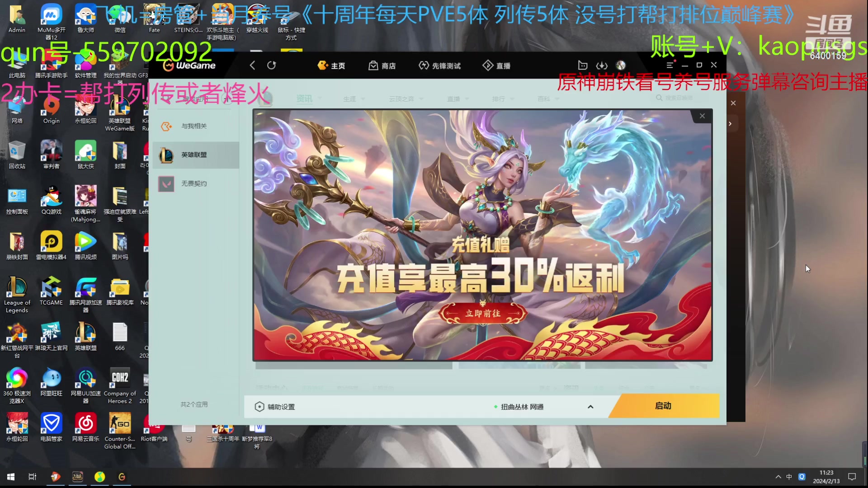
Task: Switch to the 先锋测试 tab
Action: (x=439, y=66)
